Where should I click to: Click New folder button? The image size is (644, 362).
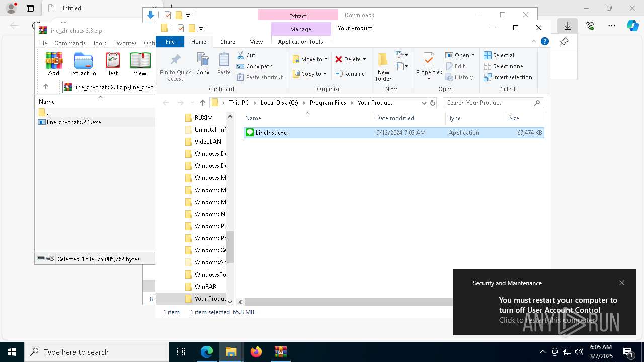point(383,67)
